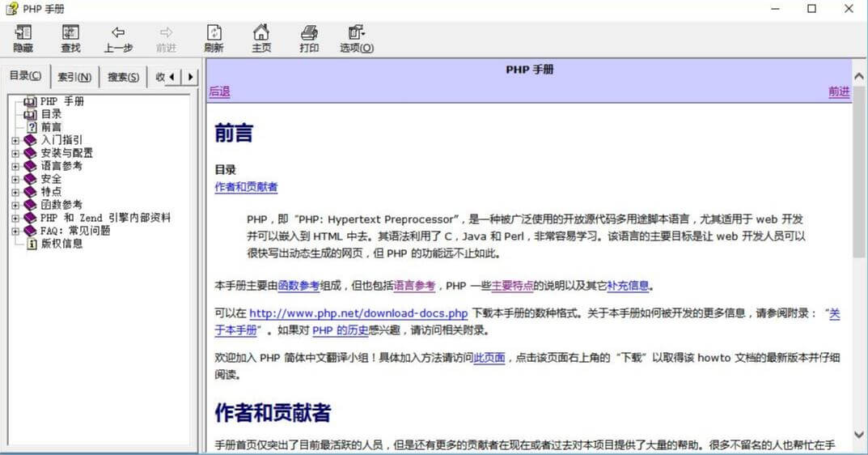Open the 作者和贡献者 link under 目录
This screenshot has height=455, width=868.
(x=247, y=187)
